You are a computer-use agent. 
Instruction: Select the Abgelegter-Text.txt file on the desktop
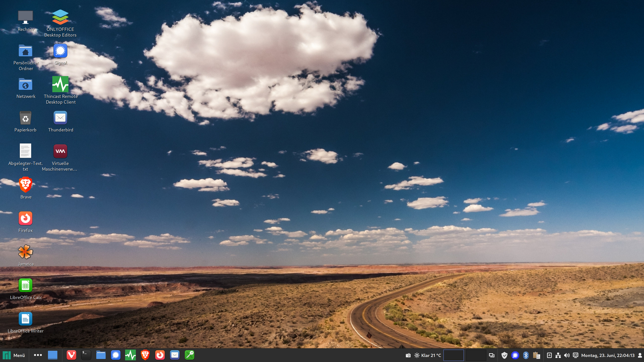click(25, 151)
